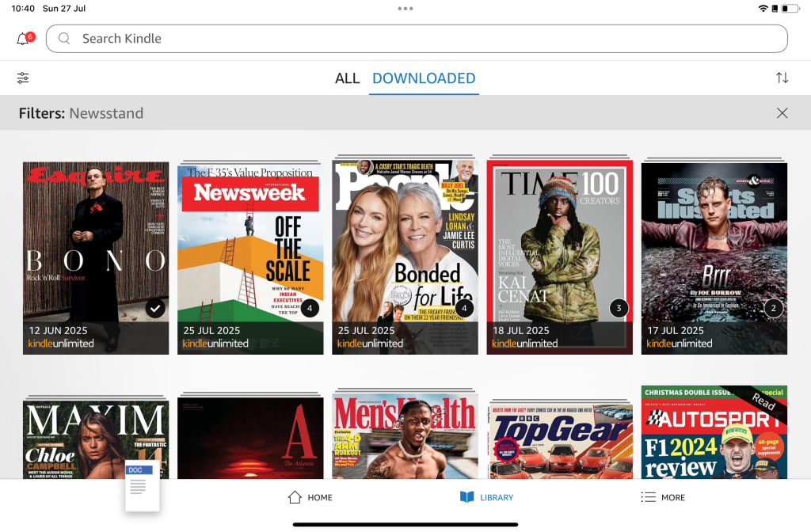This screenshot has height=532, width=811.
Task: Click the 17 JUL 2025 date on Sports Illustrated
Action: click(676, 330)
